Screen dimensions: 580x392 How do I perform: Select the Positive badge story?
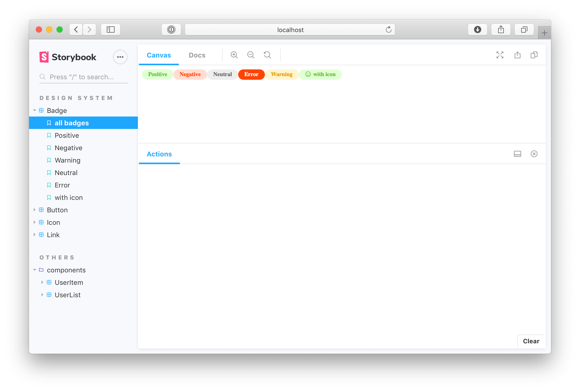pos(67,135)
